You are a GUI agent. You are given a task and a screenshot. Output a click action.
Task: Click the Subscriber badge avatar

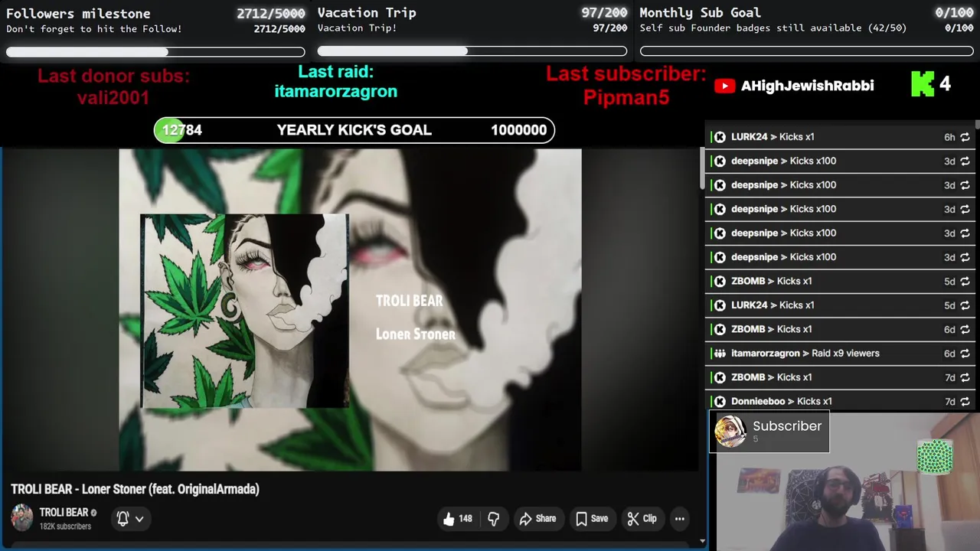pyautogui.click(x=730, y=432)
